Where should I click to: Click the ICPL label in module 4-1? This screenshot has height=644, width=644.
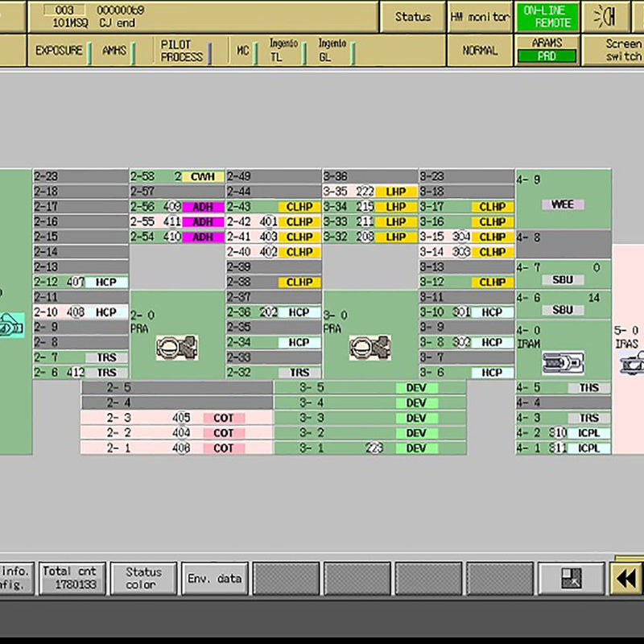pyautogui.click(x=589, y=448)
